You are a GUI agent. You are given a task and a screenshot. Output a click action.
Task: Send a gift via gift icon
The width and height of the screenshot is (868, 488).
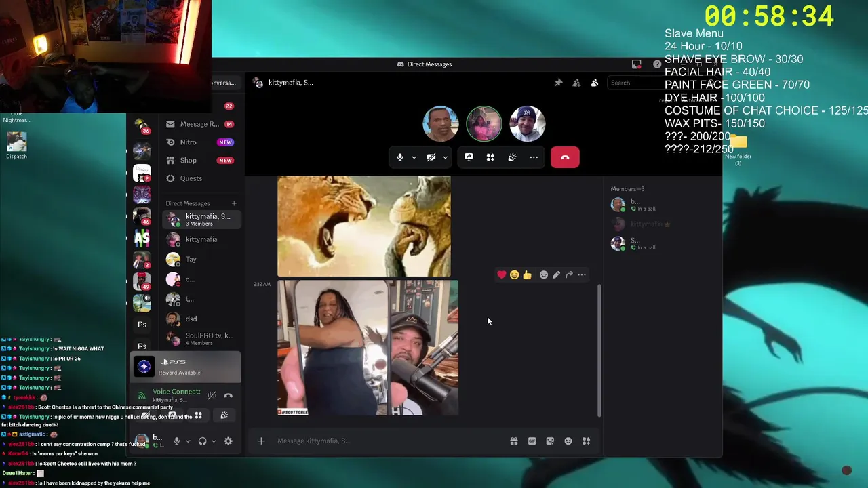[x=514, y=441]
